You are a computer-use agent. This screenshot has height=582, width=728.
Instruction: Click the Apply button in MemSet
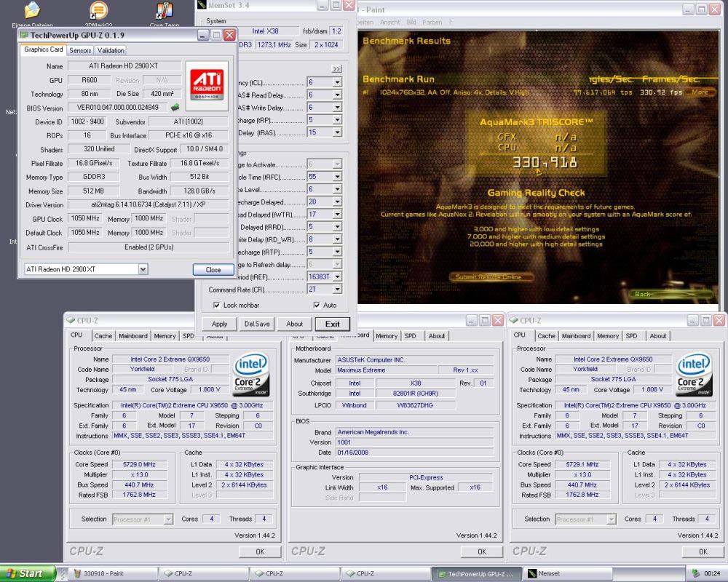point(219,324)
